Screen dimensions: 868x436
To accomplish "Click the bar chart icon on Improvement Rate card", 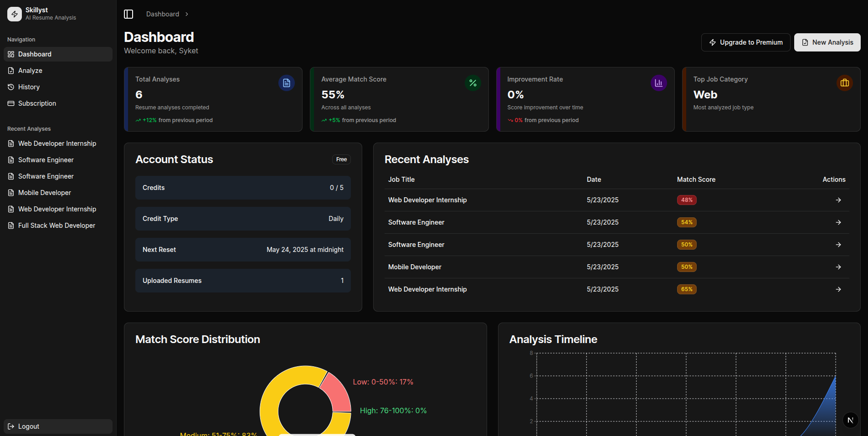I will pos(658,83).
